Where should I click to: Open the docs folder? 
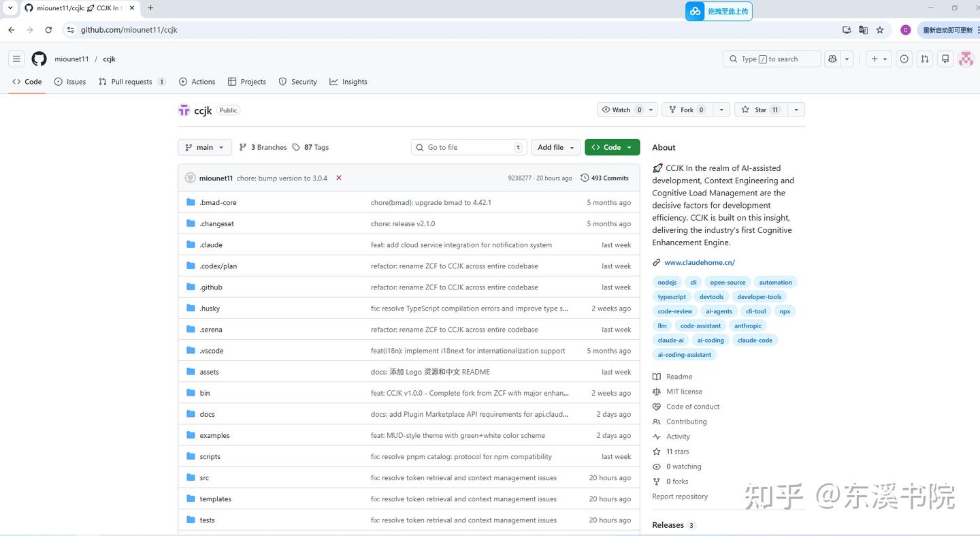[x=207, y=414]
